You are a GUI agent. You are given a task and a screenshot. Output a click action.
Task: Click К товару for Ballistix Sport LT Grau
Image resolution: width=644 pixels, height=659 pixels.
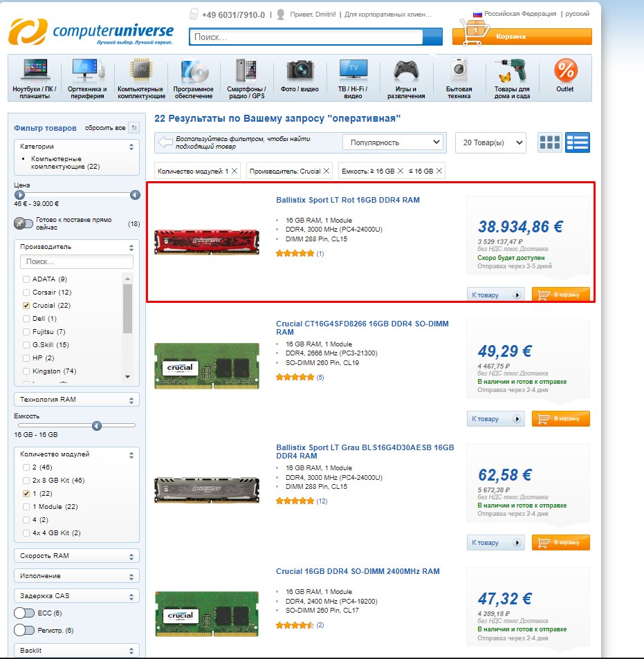(x=495, y=543)
